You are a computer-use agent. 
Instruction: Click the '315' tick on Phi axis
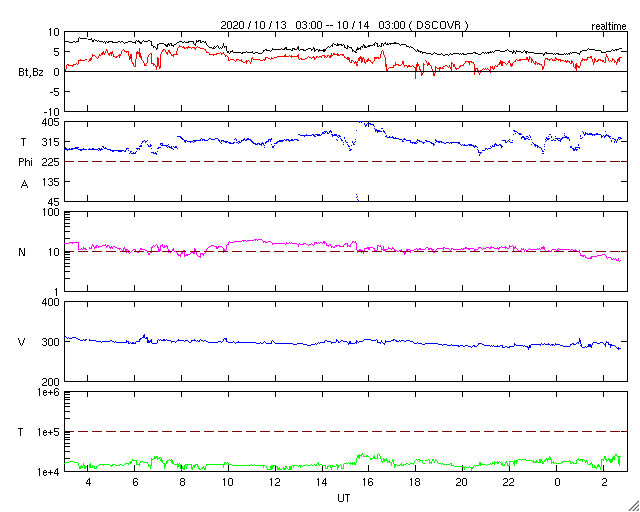click(x=52, y=142)
